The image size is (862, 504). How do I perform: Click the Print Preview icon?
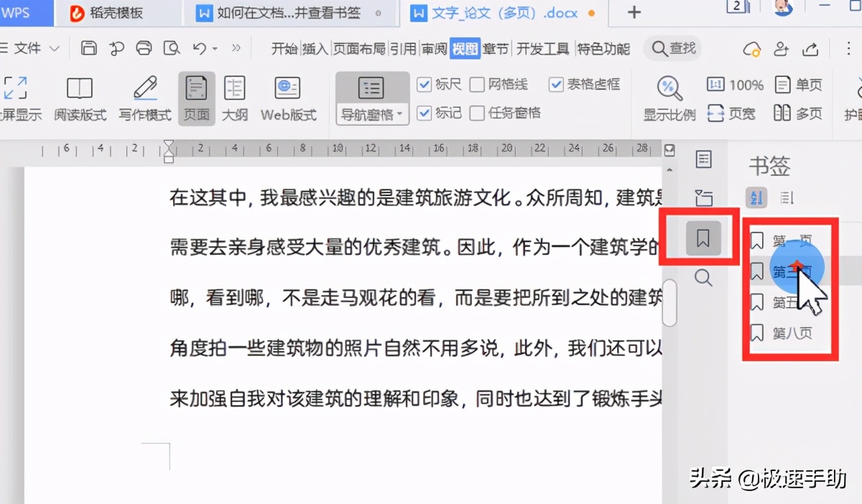[172, 48]
